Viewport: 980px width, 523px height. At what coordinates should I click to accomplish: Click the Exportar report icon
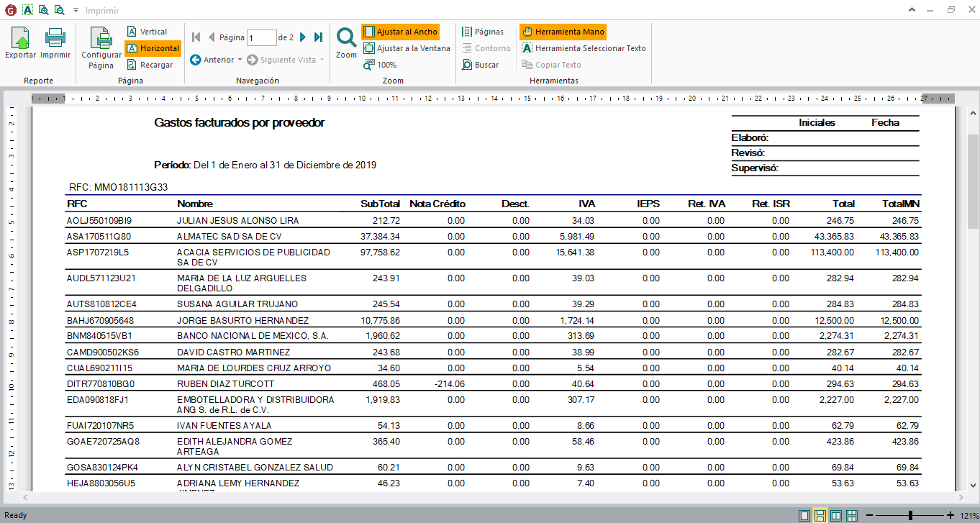(20, 43)
